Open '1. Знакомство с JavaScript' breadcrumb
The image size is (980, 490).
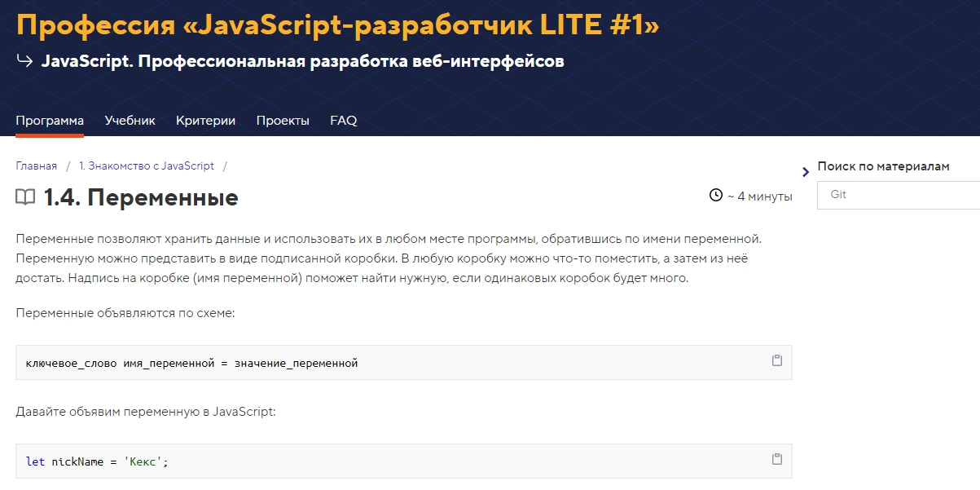[147, 166]
